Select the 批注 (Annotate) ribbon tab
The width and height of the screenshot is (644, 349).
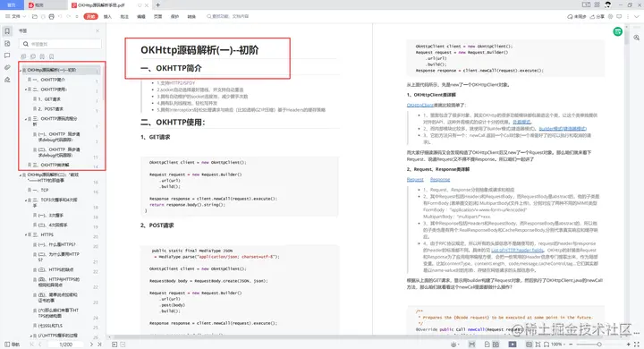pos(124,16)
